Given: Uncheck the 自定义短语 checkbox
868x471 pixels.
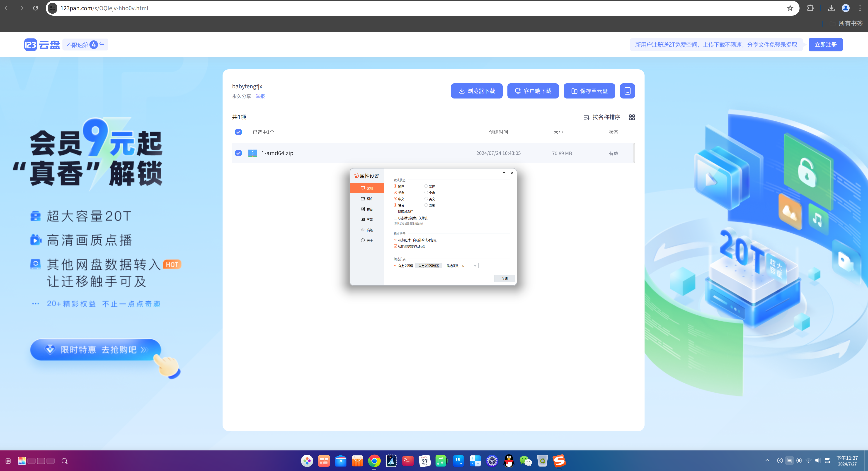Looking at the screenshot, I should coord(395,266).
